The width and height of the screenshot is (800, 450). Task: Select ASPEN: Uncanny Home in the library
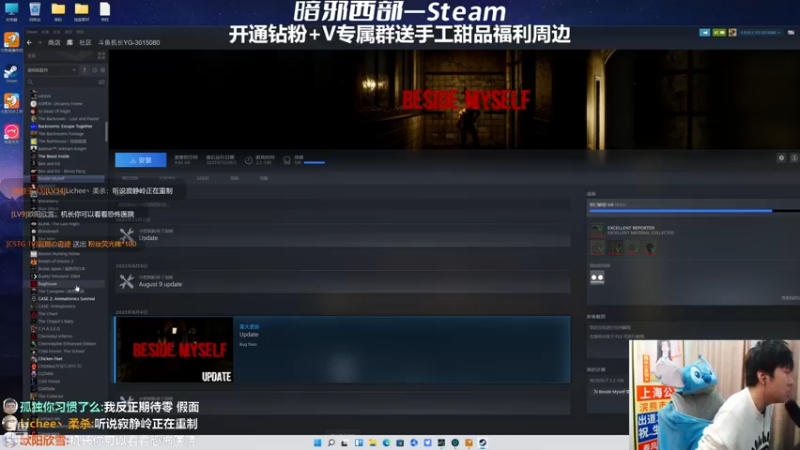coord(60,104)
